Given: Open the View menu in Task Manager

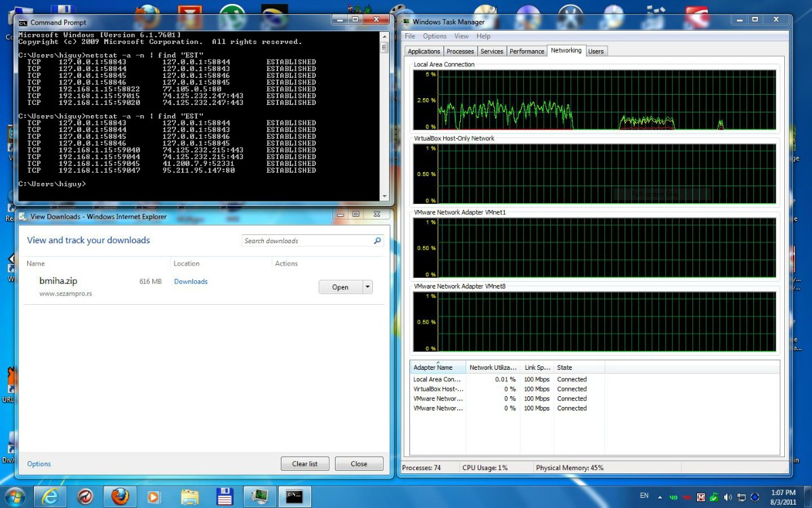Looking at the screenshot, I should tap(461, 36).
